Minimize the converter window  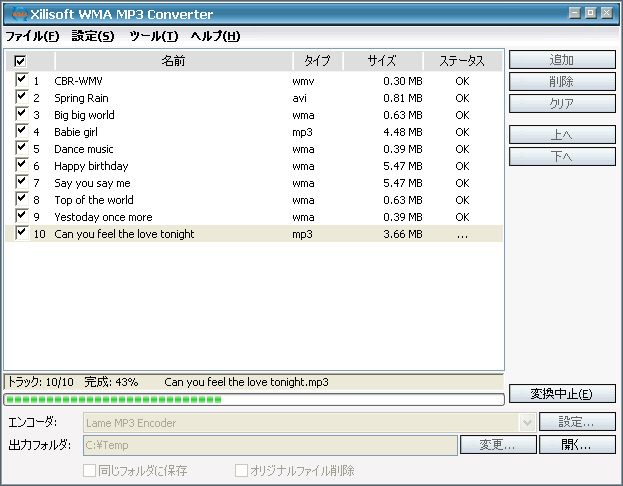574,13
